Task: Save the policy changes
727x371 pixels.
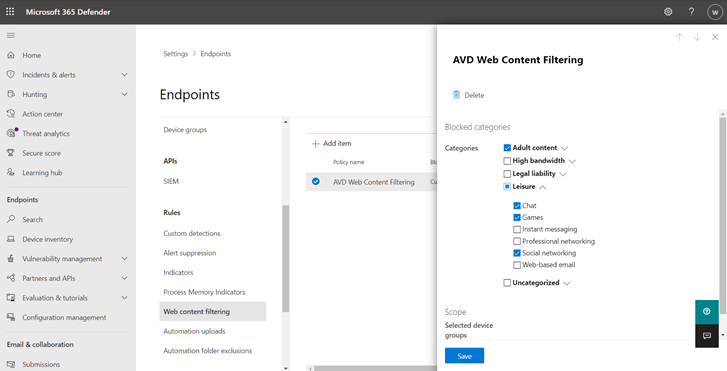Action: [x=464, y=356]
